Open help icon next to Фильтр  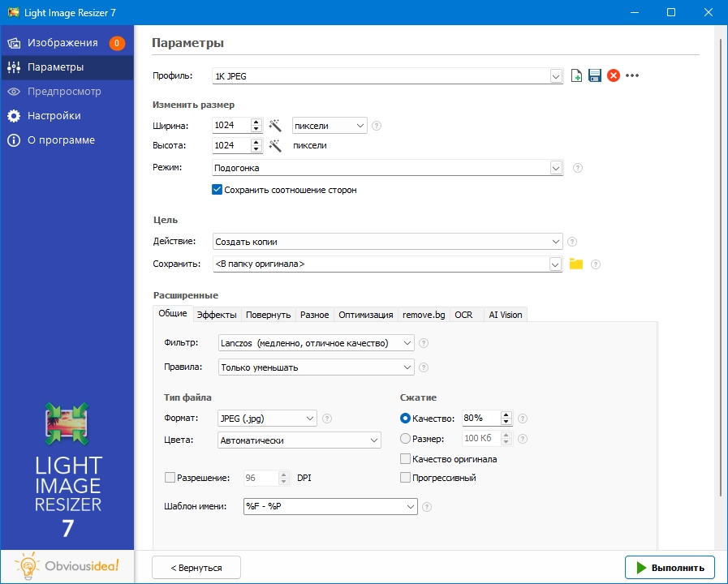(x=424, y=343)
